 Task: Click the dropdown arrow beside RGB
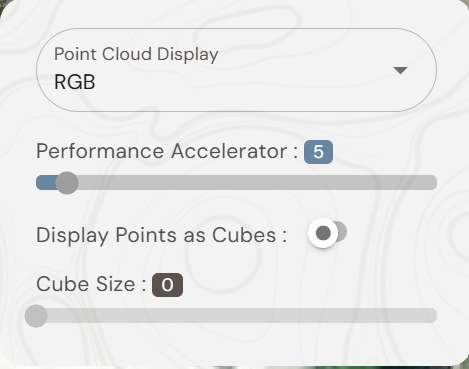coord(400,70)
